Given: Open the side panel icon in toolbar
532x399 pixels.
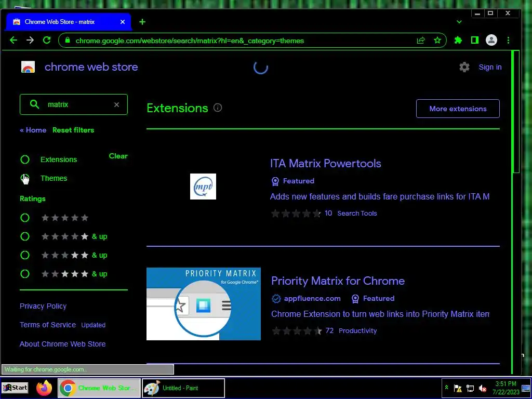Looking at the screenshot, I should click(x=475, y=41).
